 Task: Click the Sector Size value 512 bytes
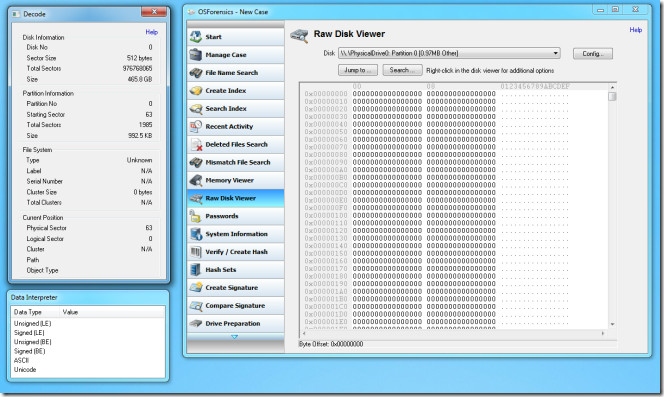point(139,58)
